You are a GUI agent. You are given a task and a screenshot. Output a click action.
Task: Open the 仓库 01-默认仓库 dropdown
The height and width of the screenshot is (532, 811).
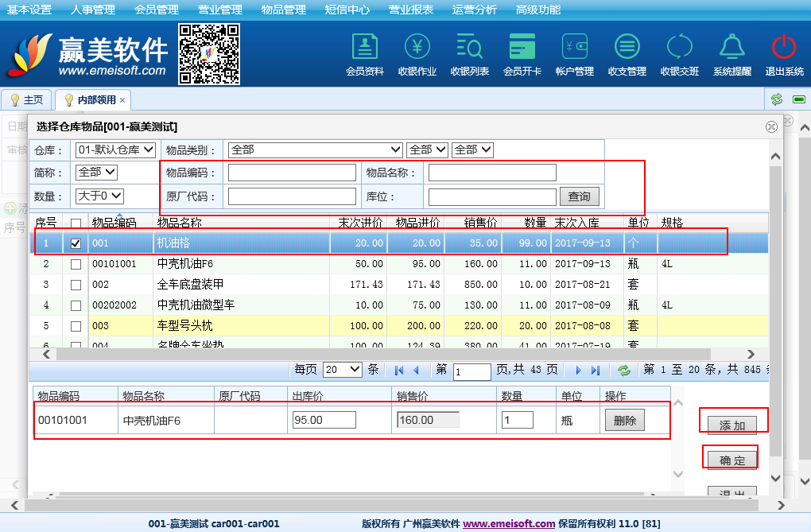pos(114,150)
